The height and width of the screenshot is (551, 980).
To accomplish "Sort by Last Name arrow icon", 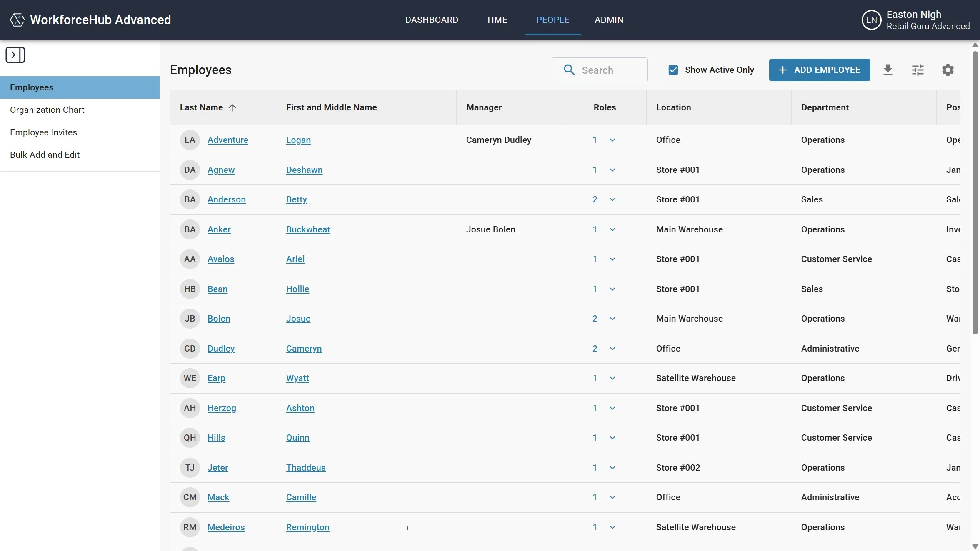I will tap(232, 107).
